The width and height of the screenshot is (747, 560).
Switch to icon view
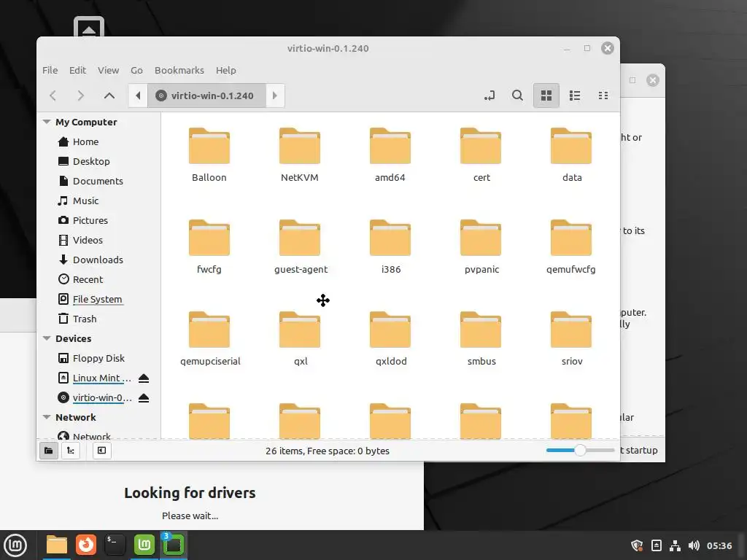[546, 96]
